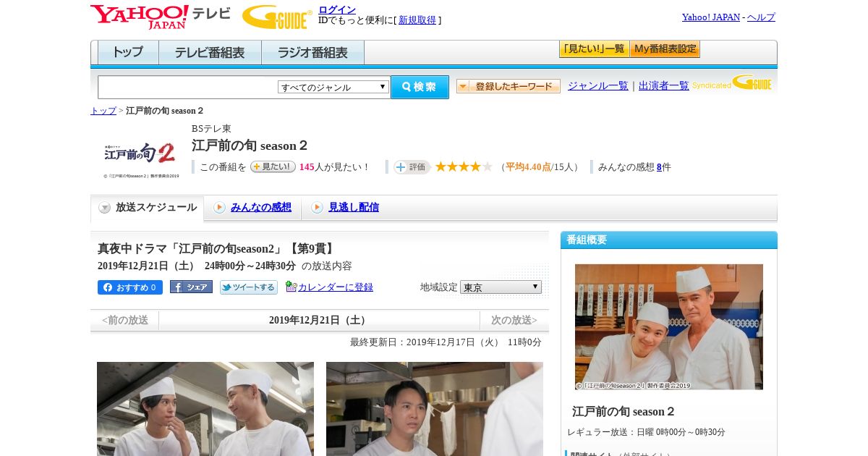
Task: Switch to the トップ tab
Action: [x=128, y=53]
